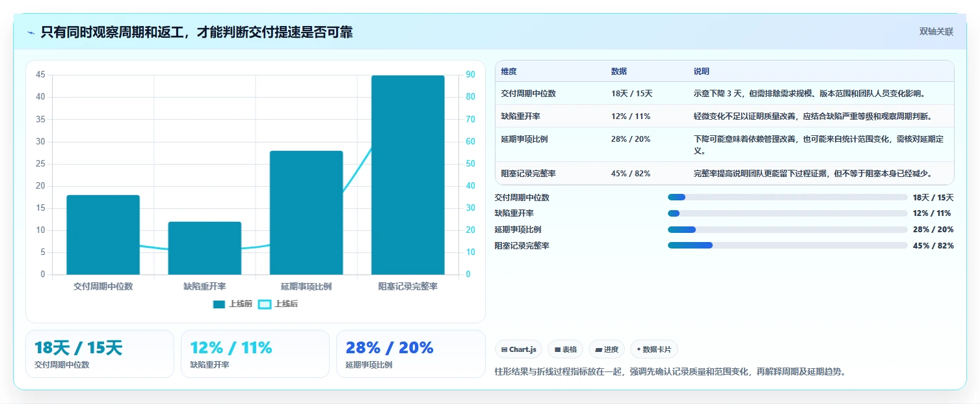The height and width of the screenshot is (404, 980).
Task: Click the 45% / 82% value beside progress bar
Action: [x=933, y=246]
